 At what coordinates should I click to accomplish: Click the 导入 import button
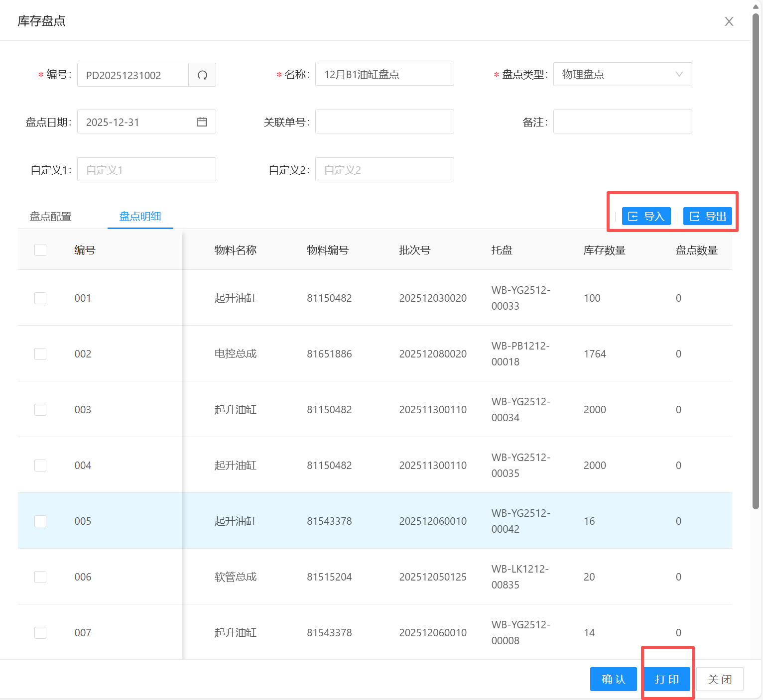tap(646, 217)
